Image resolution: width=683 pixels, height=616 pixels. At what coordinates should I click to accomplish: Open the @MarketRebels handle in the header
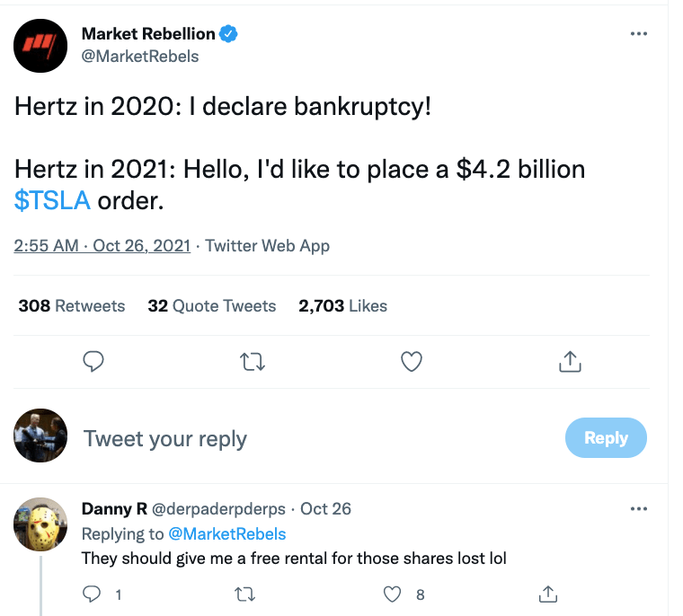140,56
